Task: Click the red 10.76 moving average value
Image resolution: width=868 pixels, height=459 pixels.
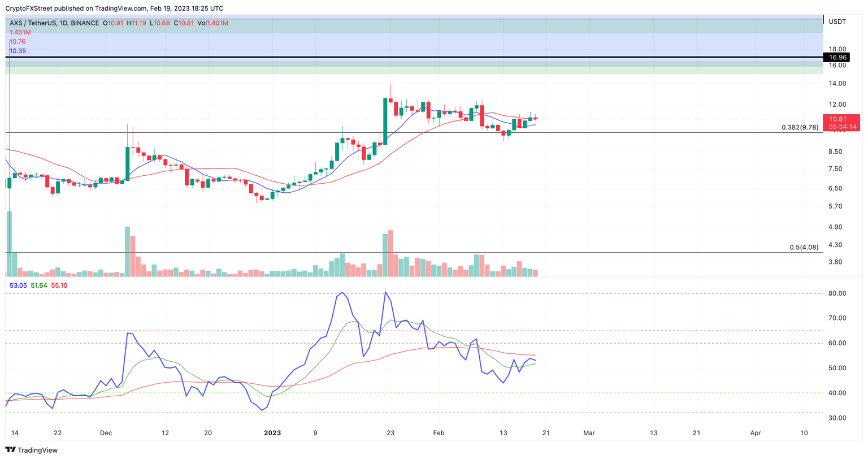Action: (18, 42)
